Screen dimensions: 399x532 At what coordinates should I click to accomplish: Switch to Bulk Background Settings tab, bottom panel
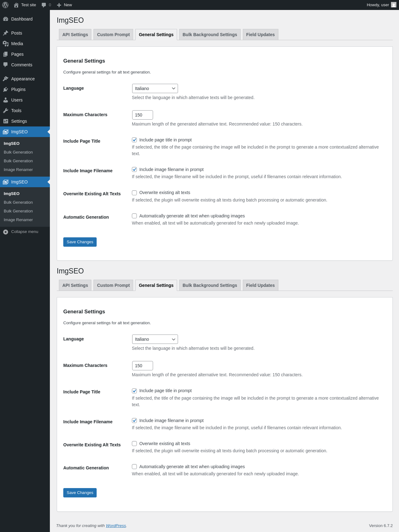coord(210,285)
